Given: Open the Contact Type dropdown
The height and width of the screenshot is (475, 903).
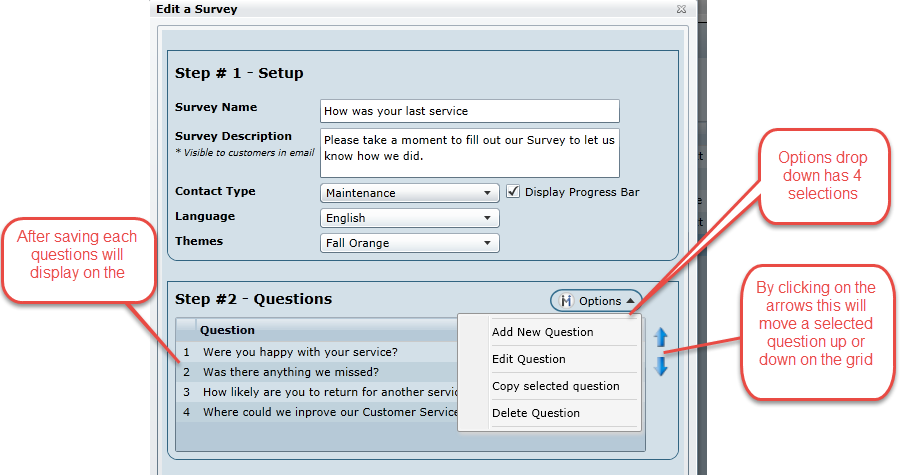Looking at the screenshot, I should pyautogui.click(x=410, y=193).
